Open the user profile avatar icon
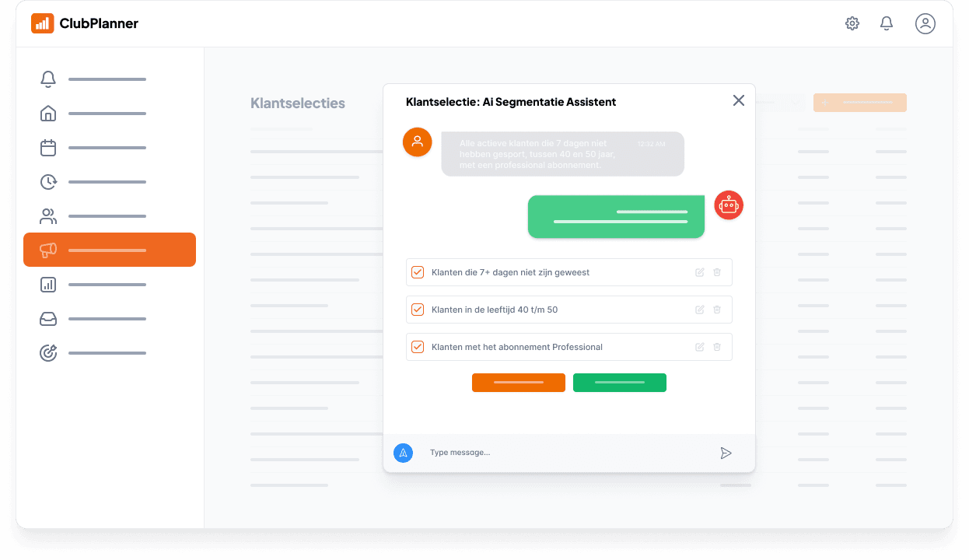Image resolution: width=969 pixels, height=560 pixels. [x=925, y=23]
